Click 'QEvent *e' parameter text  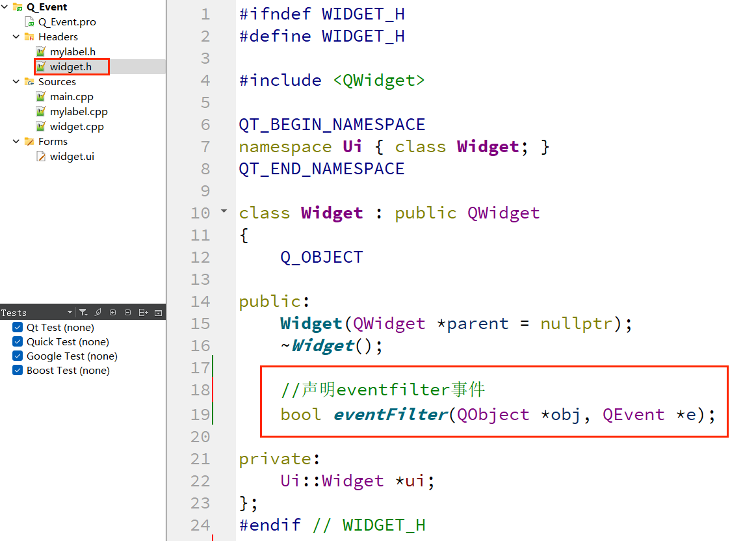(649, 414)
